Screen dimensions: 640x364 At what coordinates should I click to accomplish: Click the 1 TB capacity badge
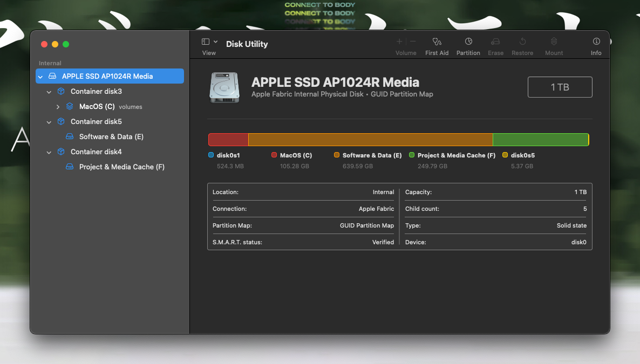(560, 87)
